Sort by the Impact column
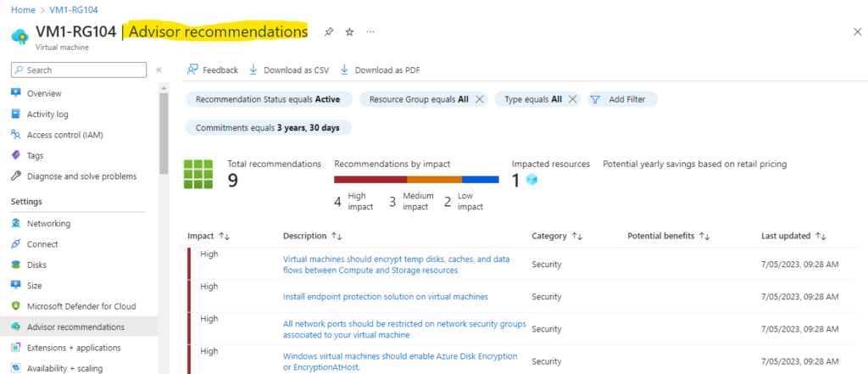Screen dimensions: 868x374 tap(209, 236)
